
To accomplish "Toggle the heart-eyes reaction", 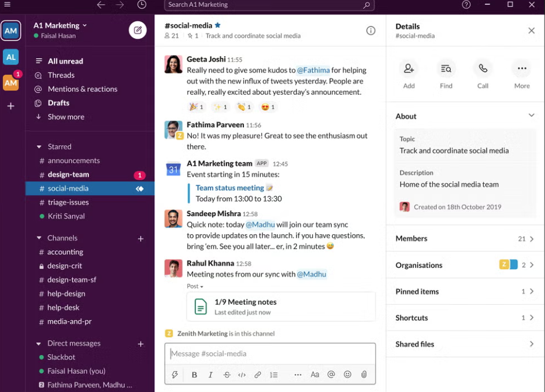I will coord(268,107).
